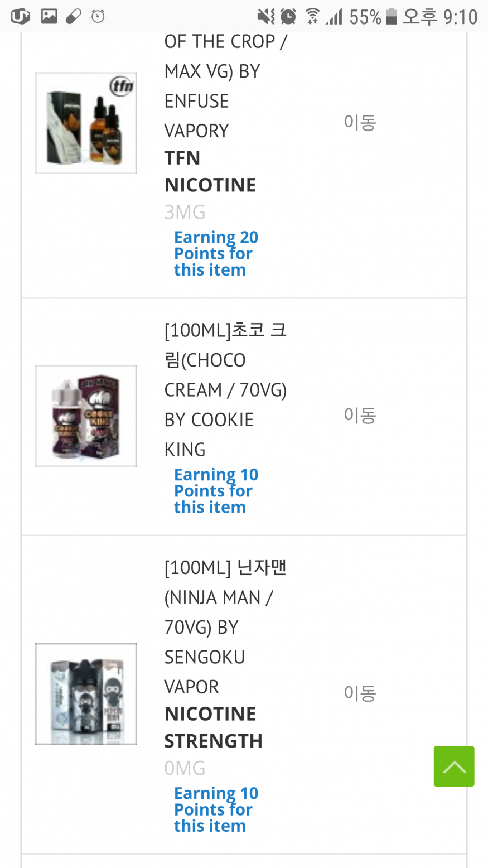Tap the Wi-Fi icon in status bar

(x=312, y=17)
